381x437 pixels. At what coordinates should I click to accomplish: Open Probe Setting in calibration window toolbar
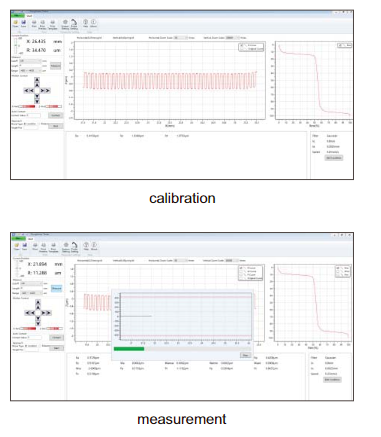[74, 24]
